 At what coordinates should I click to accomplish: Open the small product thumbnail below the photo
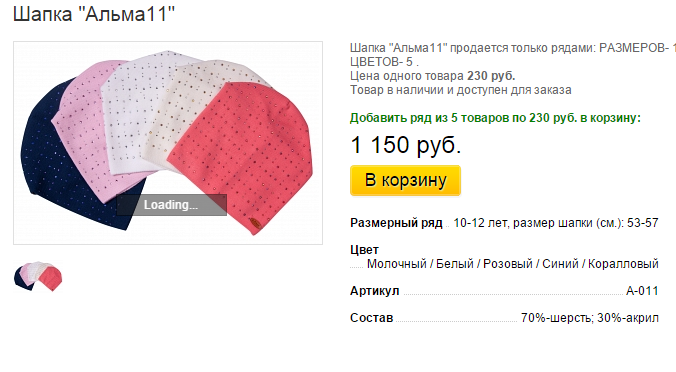click(x=38, y=276)
